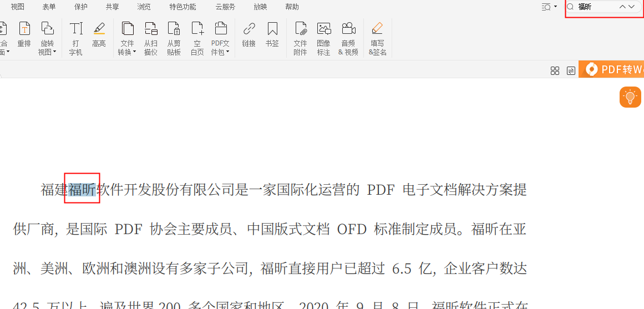Select the 高亮 highlight tool

[x=99, y=35]
